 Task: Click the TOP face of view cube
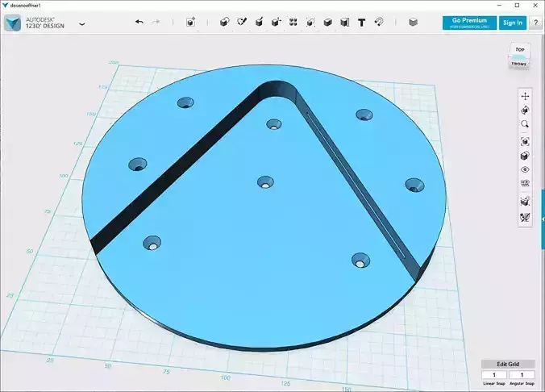point(520,50)
